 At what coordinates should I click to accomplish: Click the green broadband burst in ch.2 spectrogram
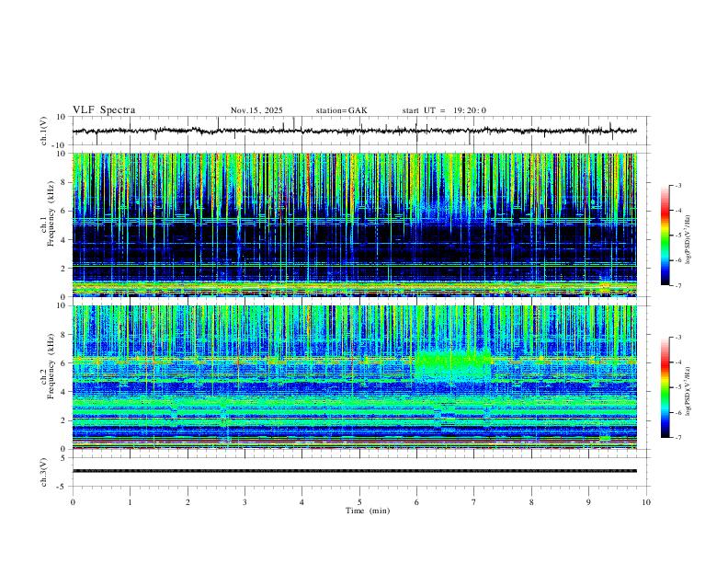click(x=452, y=366)
